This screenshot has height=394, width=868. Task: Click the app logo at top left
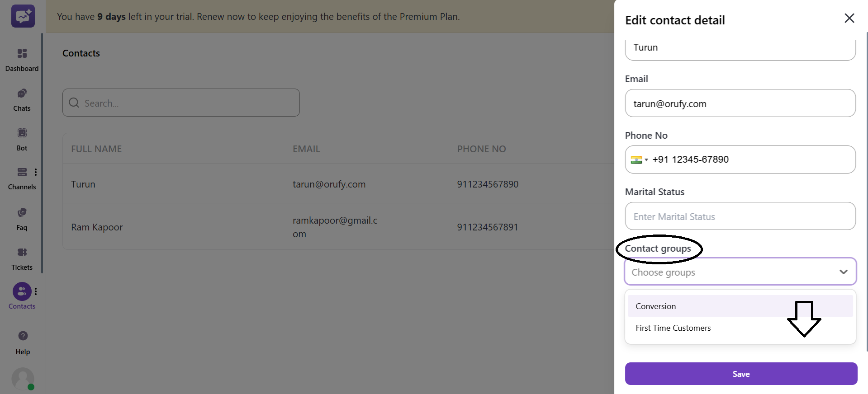23,16
